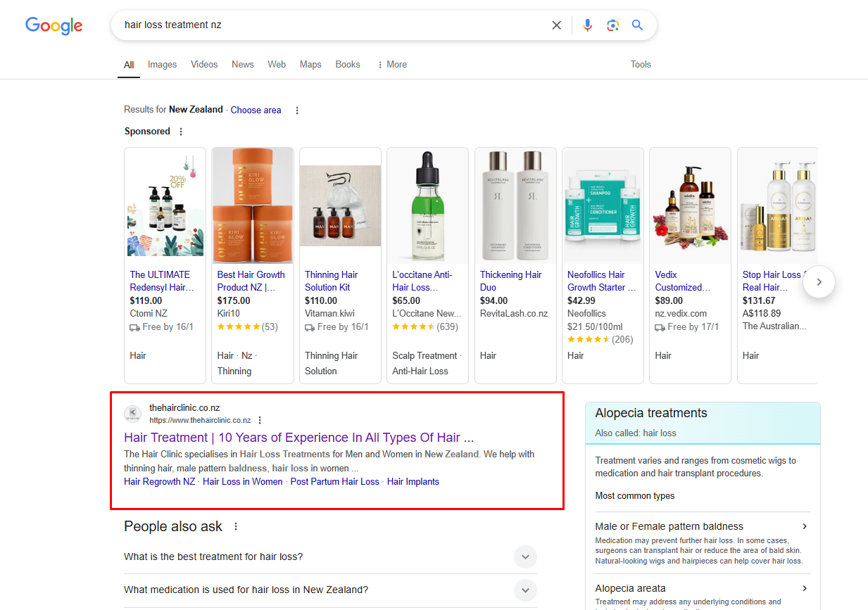Click $42.99 Neofollics price
The image size is (868, 610).
[581, 301]
